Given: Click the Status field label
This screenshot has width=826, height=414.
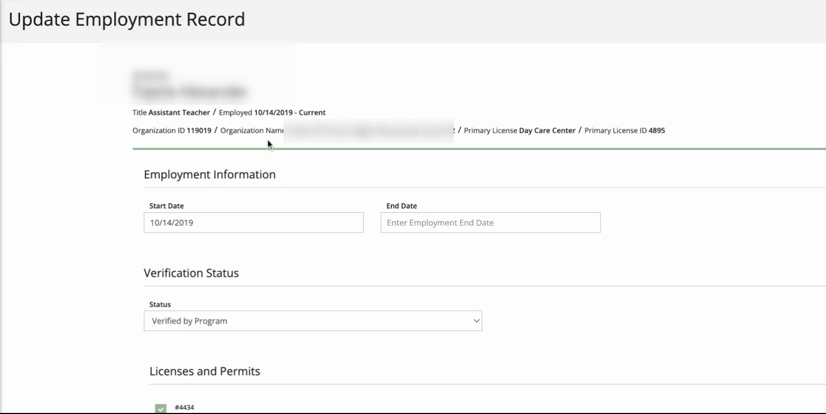Looking at the screenshot, I should [160, 304].
